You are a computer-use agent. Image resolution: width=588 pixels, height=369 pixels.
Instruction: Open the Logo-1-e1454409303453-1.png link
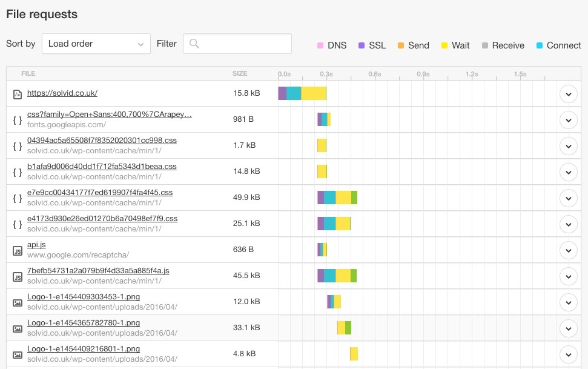pyautogui.click(x=84, y=297)
